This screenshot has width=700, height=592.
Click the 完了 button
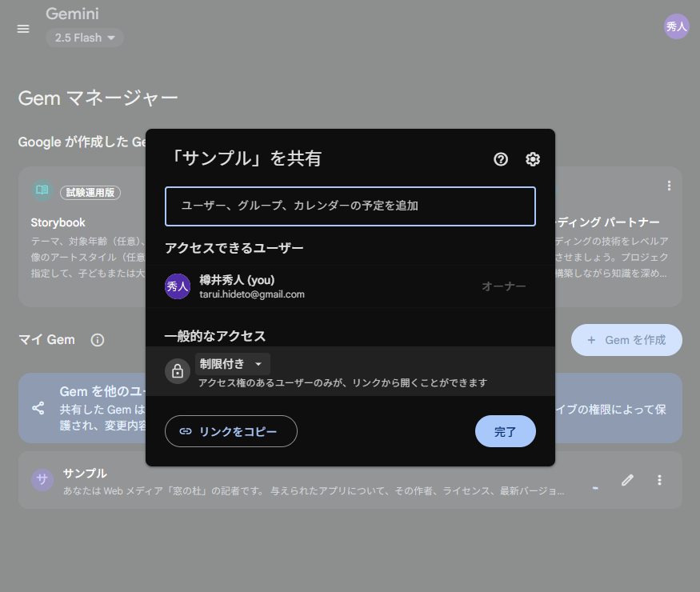(x=505, y=430)
